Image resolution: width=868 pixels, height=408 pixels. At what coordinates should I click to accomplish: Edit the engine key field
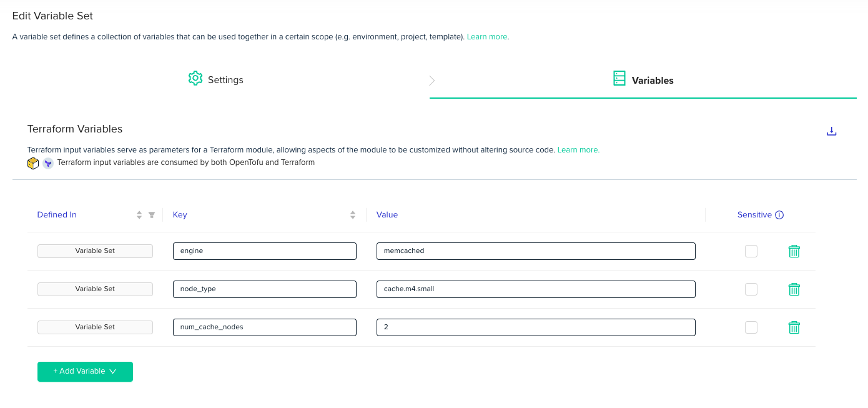pos(265,251)
